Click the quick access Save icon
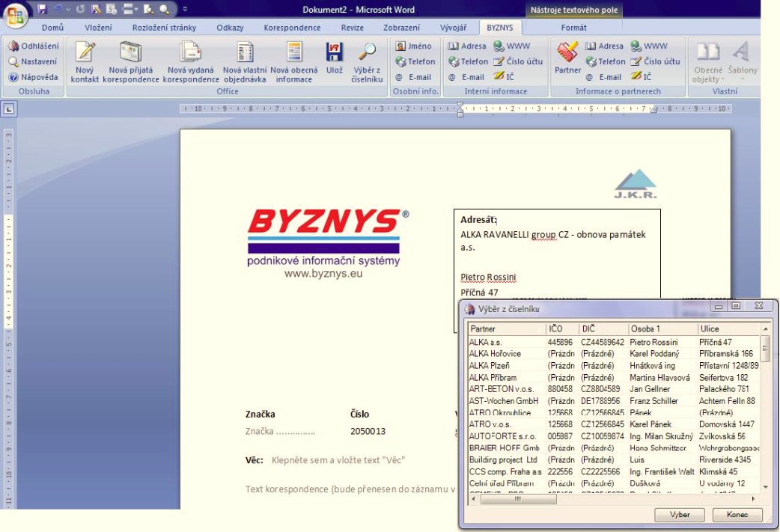The width and height of the screenshot is (780, 532). (42, 9)
